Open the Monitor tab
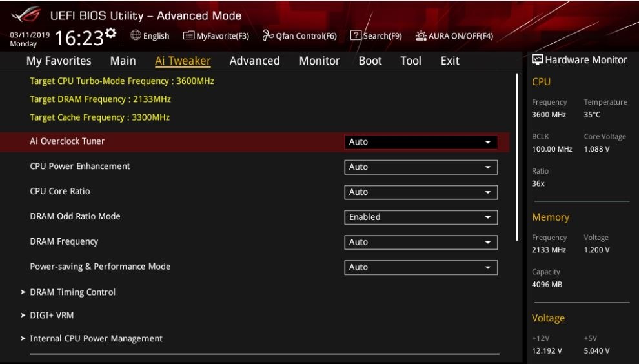 pos(319,61)
